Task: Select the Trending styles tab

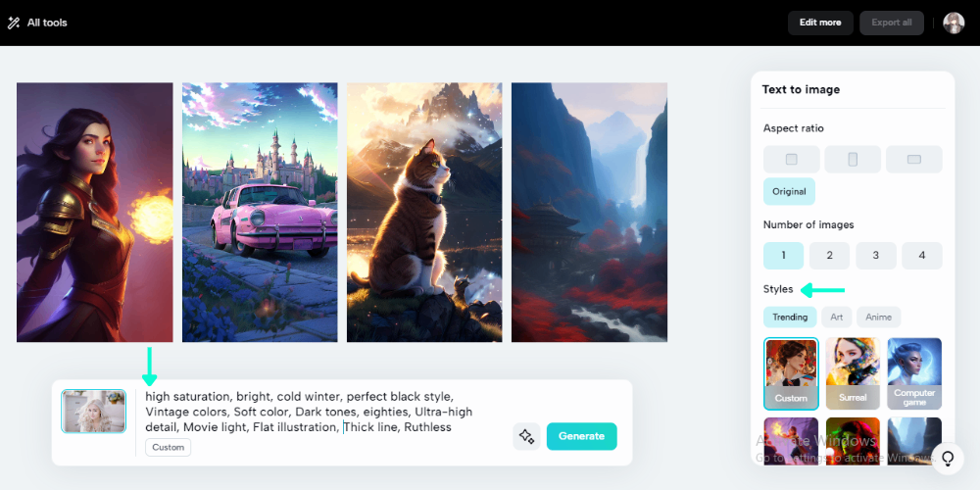Action: [x=790, y=318]
